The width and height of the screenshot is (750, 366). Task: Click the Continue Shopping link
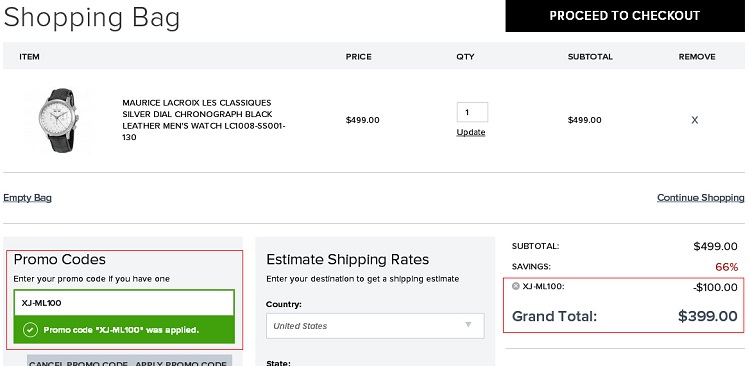[700, 198]
